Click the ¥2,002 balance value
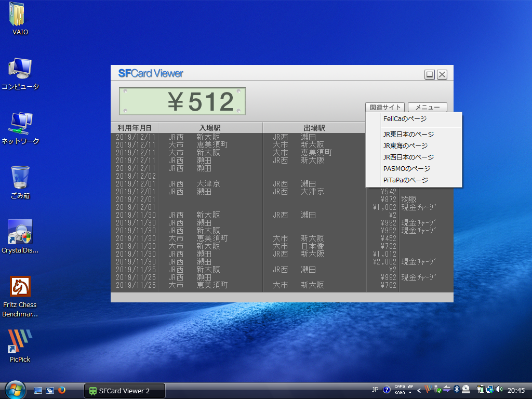 click(x=385, y=262)
